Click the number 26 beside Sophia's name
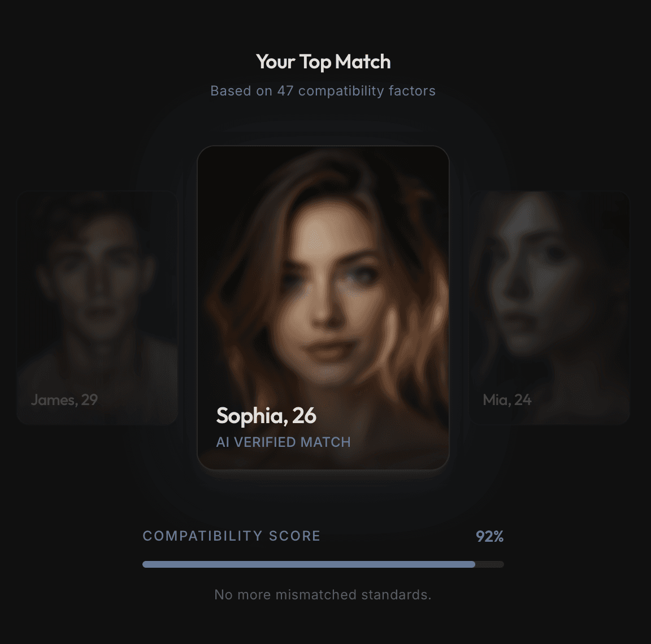651x644 pixels. point(304,415)
